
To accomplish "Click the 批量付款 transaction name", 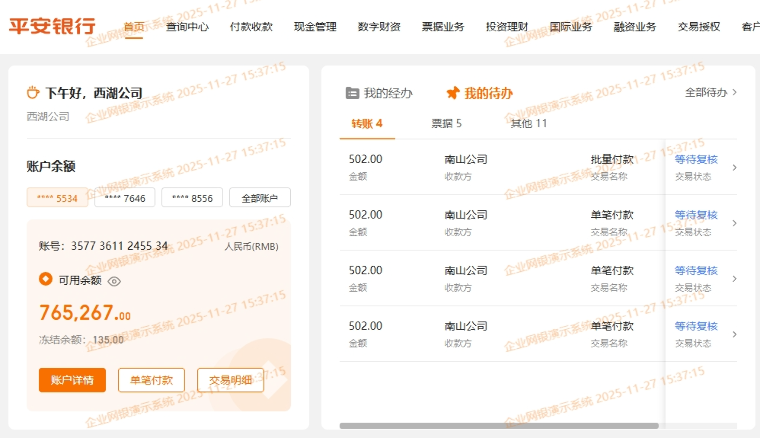I will [x=612, y=159].
